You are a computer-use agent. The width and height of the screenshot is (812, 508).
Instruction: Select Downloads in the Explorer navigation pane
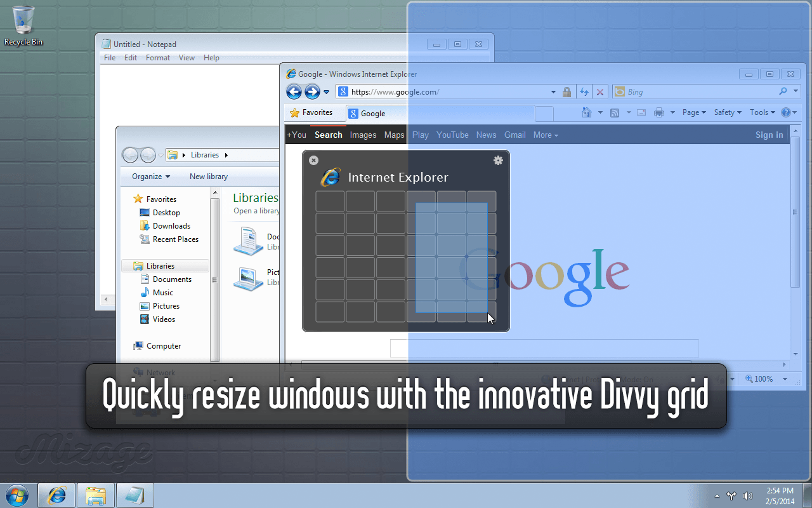coord(171,226)
